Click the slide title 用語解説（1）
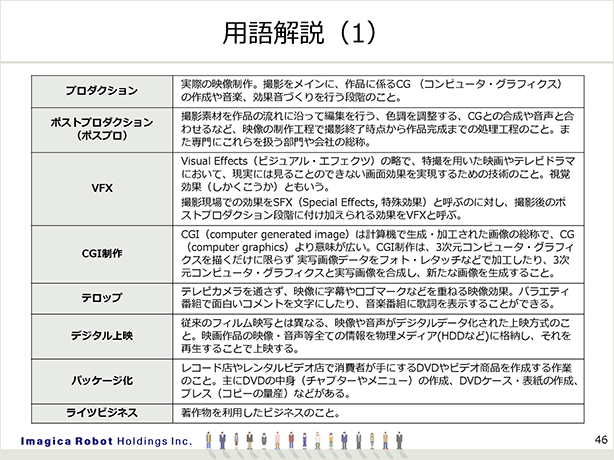 pos(299,33)
